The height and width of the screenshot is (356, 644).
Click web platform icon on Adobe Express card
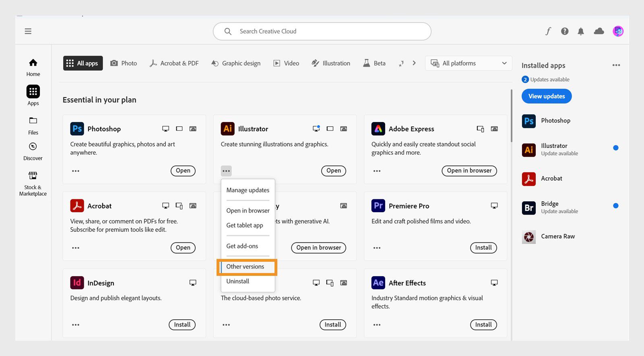coord(494,129)
